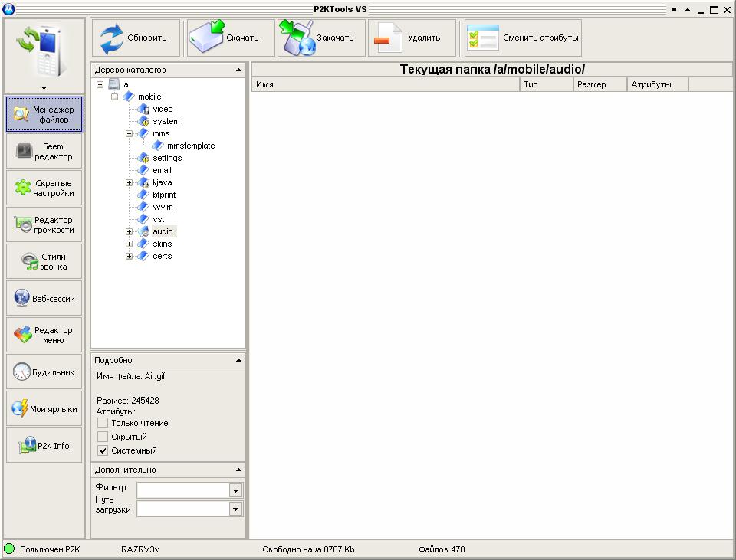736x560 pixels.
Task: Click the green connection status indicator
Action: pyautogui.click(x=9, y=549)
